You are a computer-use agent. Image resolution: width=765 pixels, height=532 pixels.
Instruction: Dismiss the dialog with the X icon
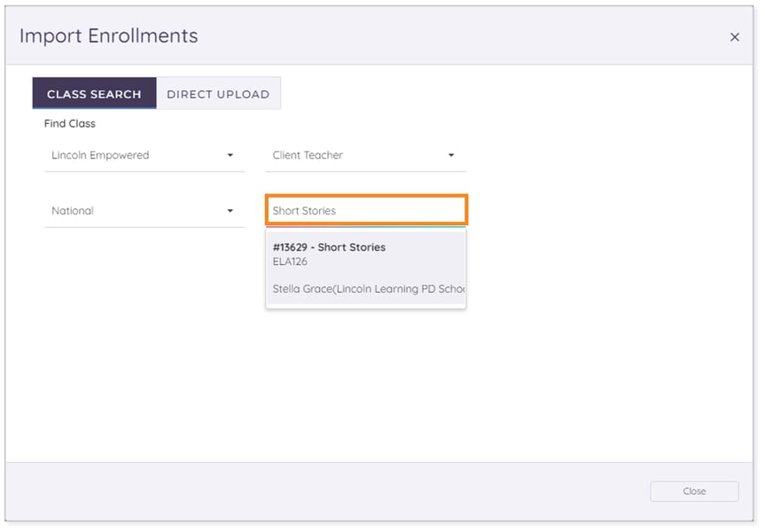click(x=735, y=37)
